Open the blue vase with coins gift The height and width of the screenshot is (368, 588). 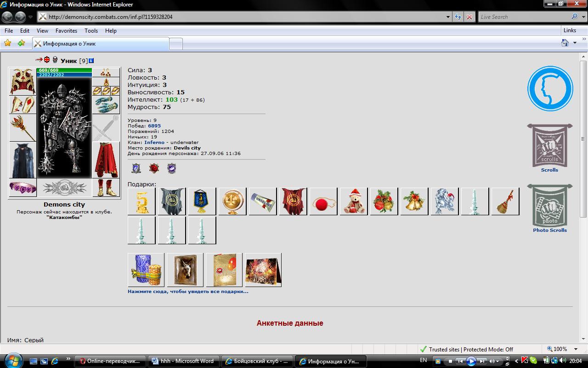(x=146, y=270)
